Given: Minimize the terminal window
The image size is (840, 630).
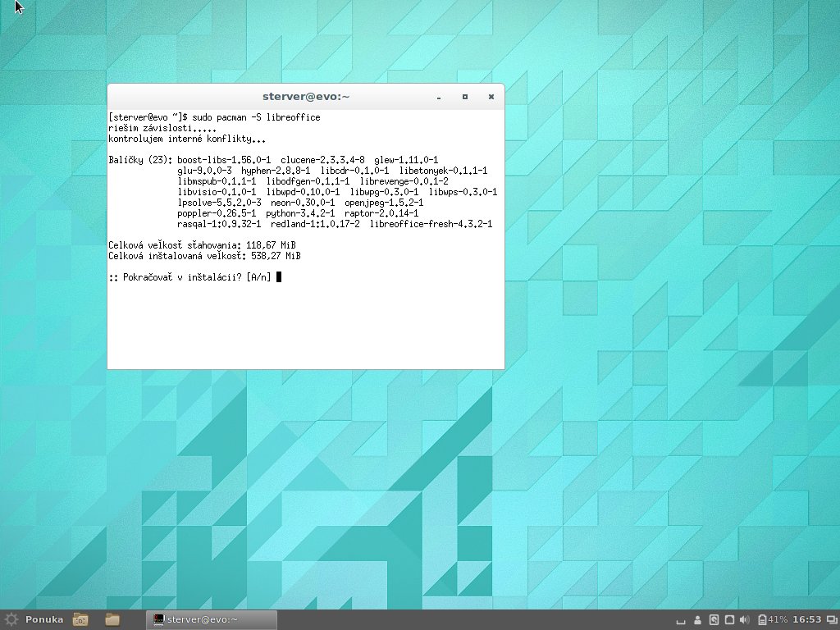Looking at the screenshot, I should pos(439,97).
